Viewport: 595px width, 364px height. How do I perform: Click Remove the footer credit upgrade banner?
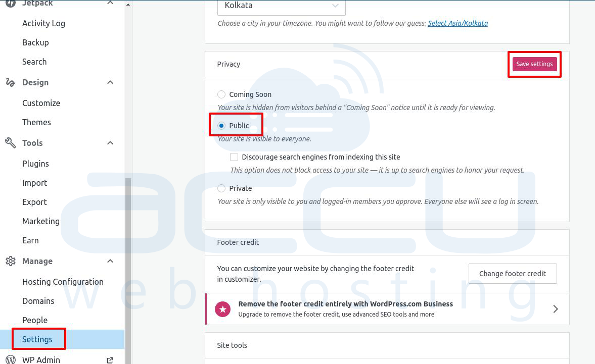click(x=387, y=309)
